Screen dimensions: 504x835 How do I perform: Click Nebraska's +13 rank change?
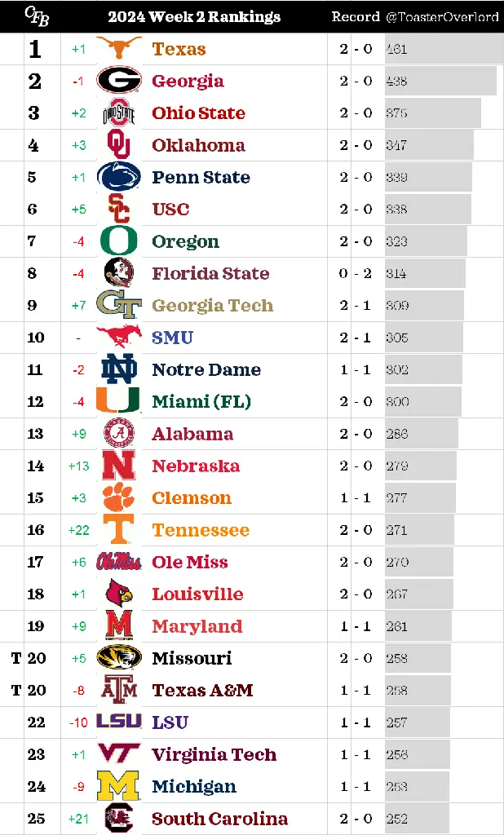coord(79,466)
